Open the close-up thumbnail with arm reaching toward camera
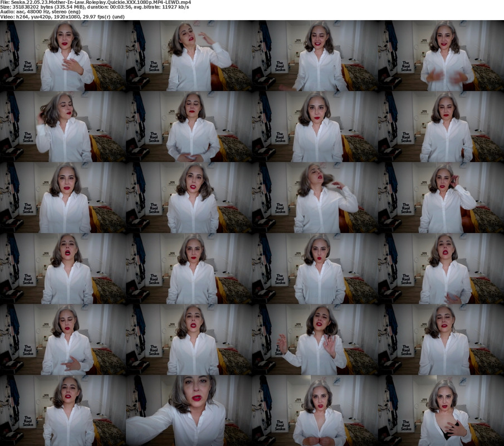 pyautogui.click(x=189, y=410)
